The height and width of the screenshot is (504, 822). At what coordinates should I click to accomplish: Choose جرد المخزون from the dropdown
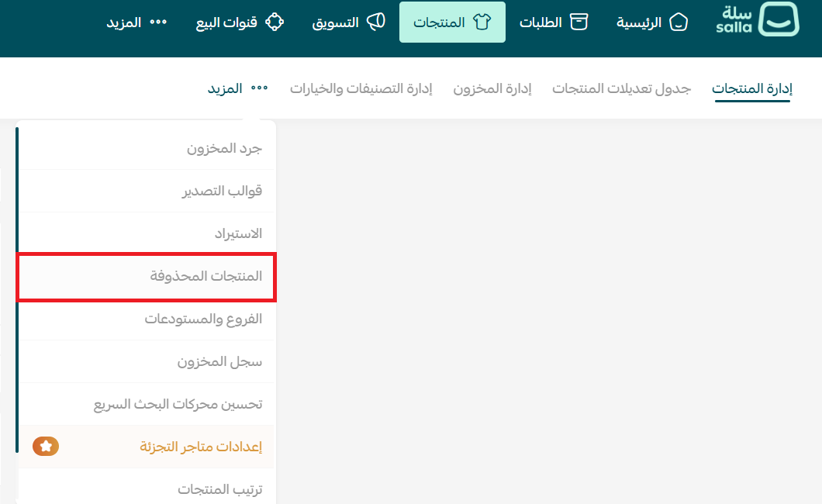[147, 148]
